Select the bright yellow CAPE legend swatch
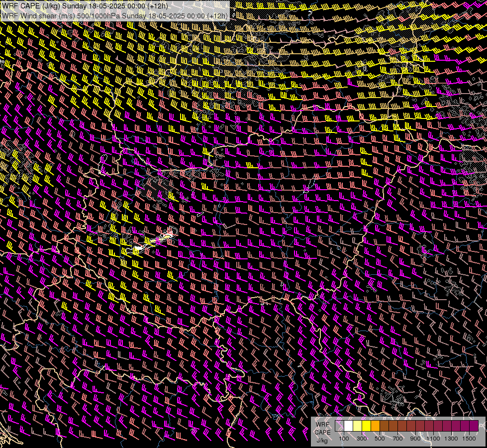 point(367,426)
